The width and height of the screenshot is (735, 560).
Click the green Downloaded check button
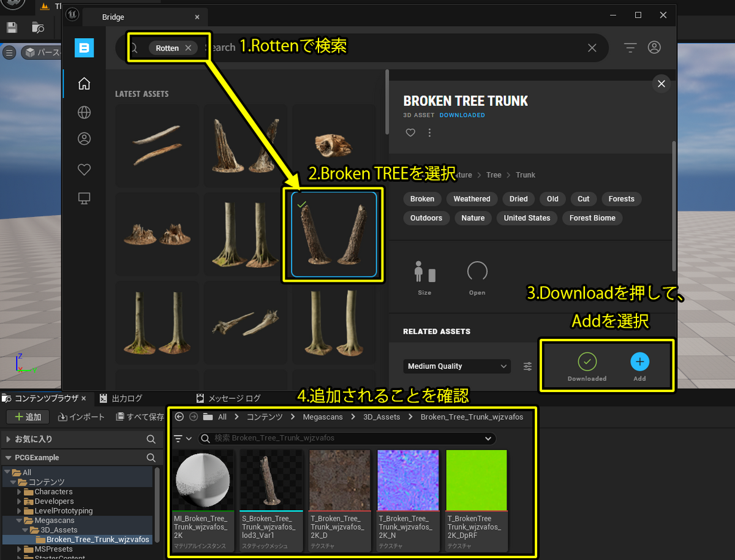587,361
